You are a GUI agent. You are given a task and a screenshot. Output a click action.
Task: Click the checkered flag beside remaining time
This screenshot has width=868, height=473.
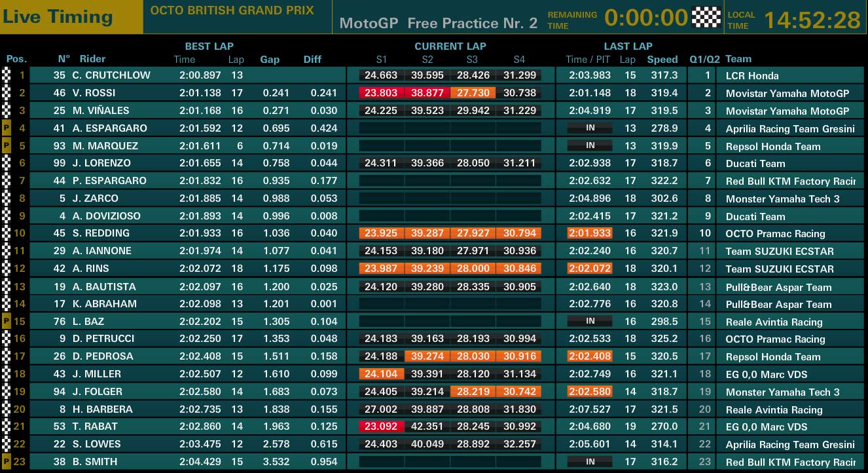(706, 16)
